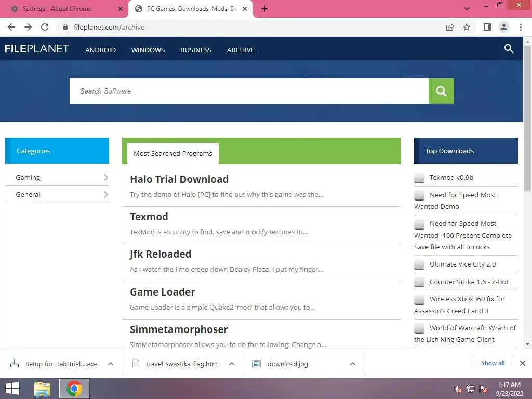
Task: Click Need for Speed 100 Precent Complete Save link
Action: [x=463, y=235]
